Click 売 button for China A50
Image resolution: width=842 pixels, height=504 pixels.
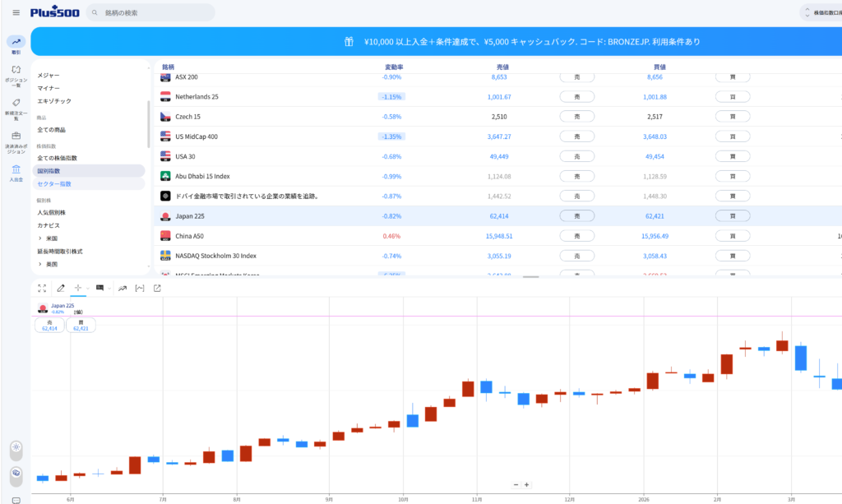(x=576, y=236)
